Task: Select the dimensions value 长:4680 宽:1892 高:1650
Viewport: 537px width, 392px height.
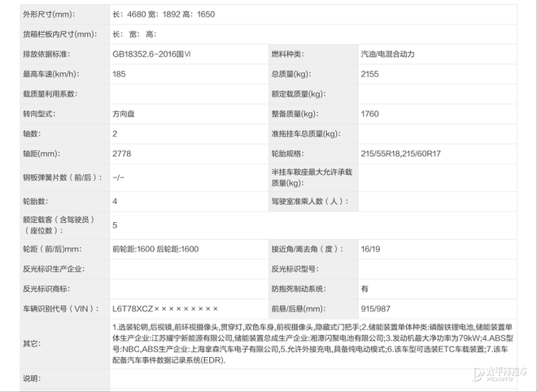Action: coord(164,15)
